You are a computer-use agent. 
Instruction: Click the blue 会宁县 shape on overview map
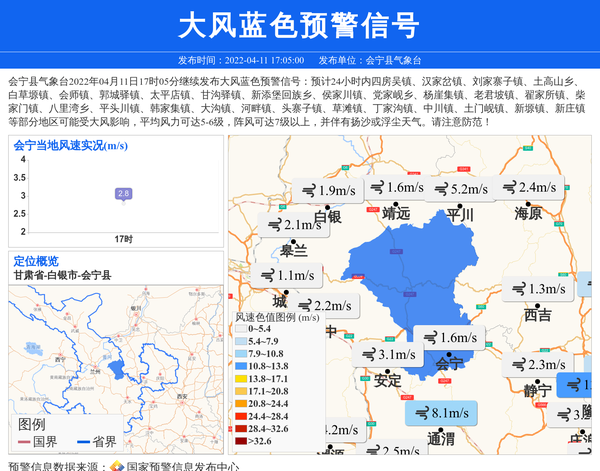click(x=116, y=368)
